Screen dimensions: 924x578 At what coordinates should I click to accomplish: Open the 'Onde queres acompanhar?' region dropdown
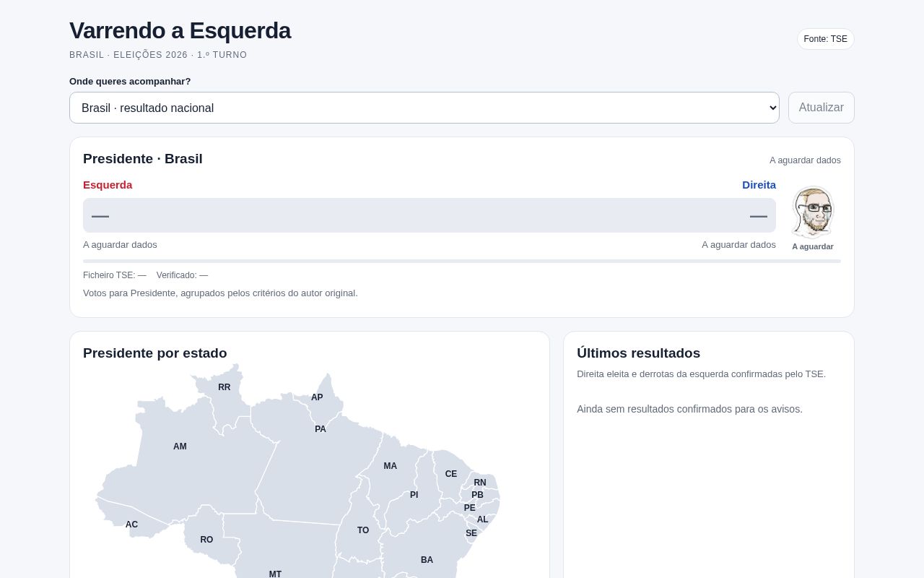pyautogui.click(x=424, y=108)
